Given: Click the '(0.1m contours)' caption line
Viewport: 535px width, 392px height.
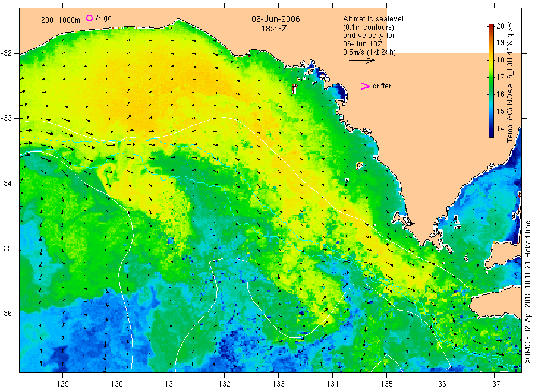Looking at the screenshot, I should pyautogui.click(x=369, y=27).
